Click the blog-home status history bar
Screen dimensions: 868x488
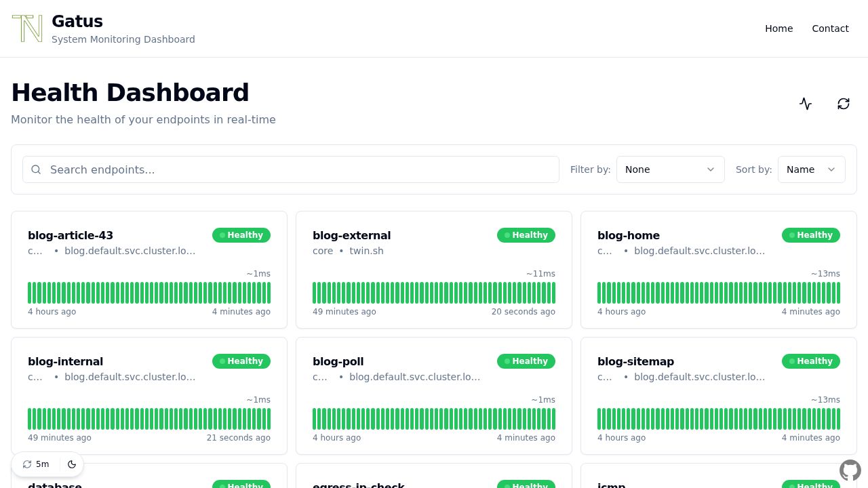coord(719,293)
